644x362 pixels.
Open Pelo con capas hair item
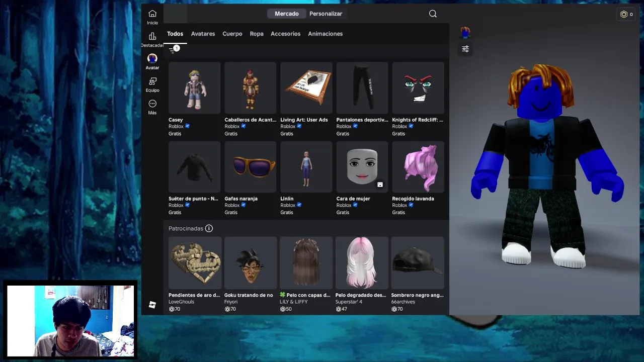[x=306, y=263]
